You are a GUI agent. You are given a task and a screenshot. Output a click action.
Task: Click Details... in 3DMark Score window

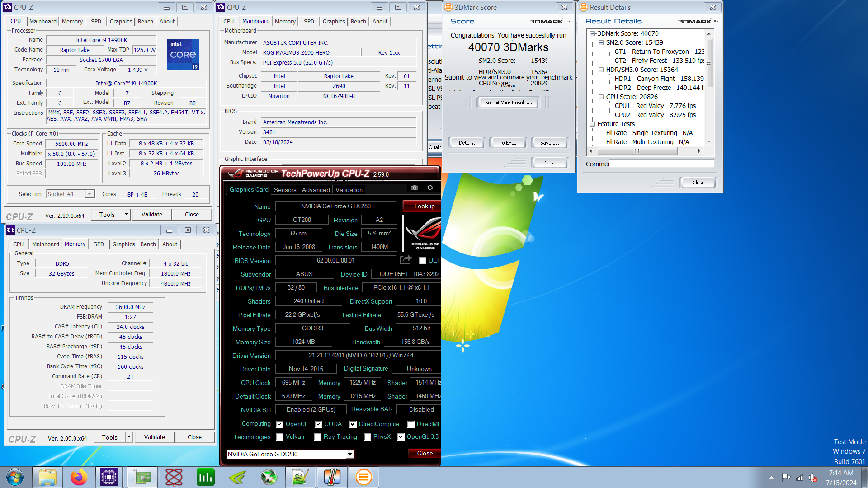(468, 143)
